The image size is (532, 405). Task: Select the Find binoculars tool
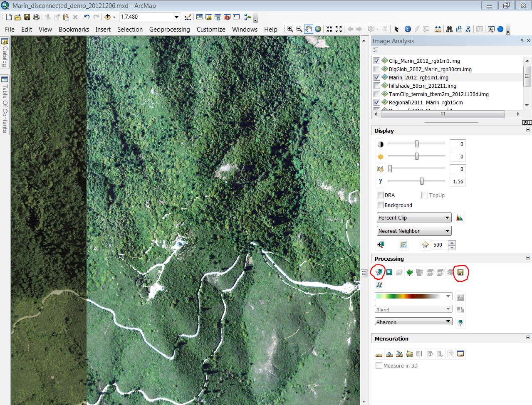(449, 29)
